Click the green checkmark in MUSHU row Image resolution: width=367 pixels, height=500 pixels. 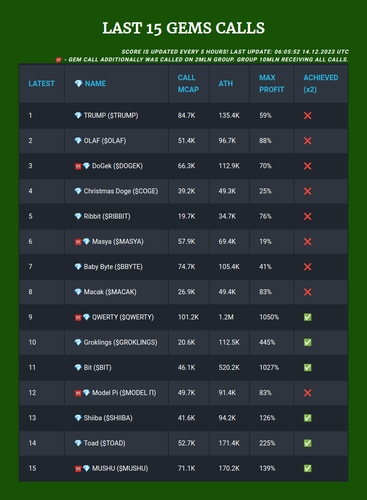point(307,468)
